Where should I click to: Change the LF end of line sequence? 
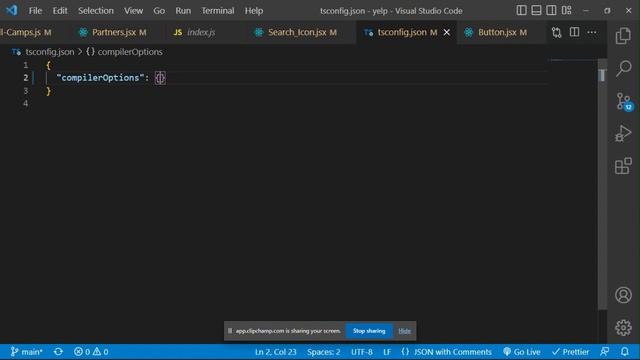[387, 351]
